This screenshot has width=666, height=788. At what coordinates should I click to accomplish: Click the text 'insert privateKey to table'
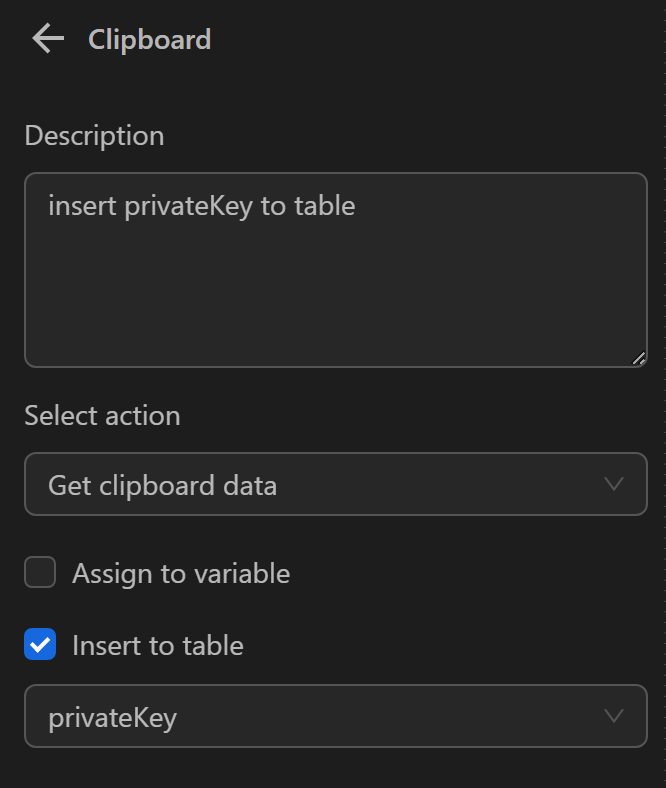point(202,206)
